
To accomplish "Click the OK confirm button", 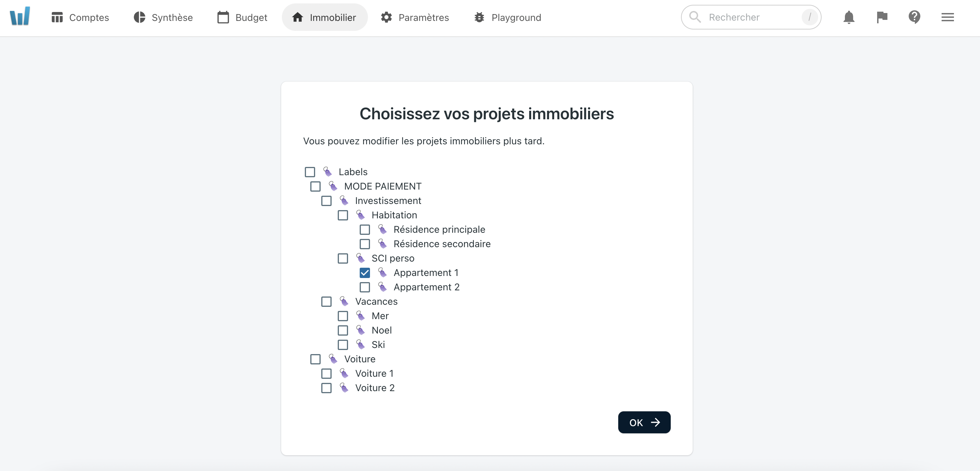I will [x=644, y=422].
